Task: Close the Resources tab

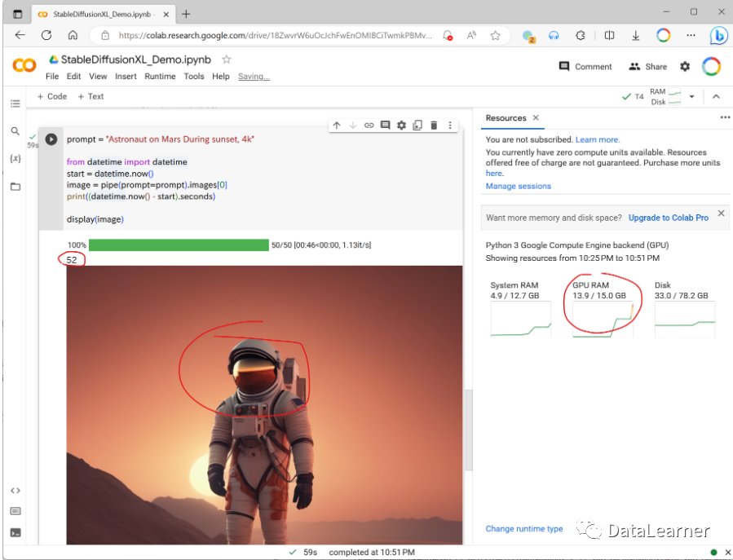Action: pyautogui.click(x=536, y=118)
